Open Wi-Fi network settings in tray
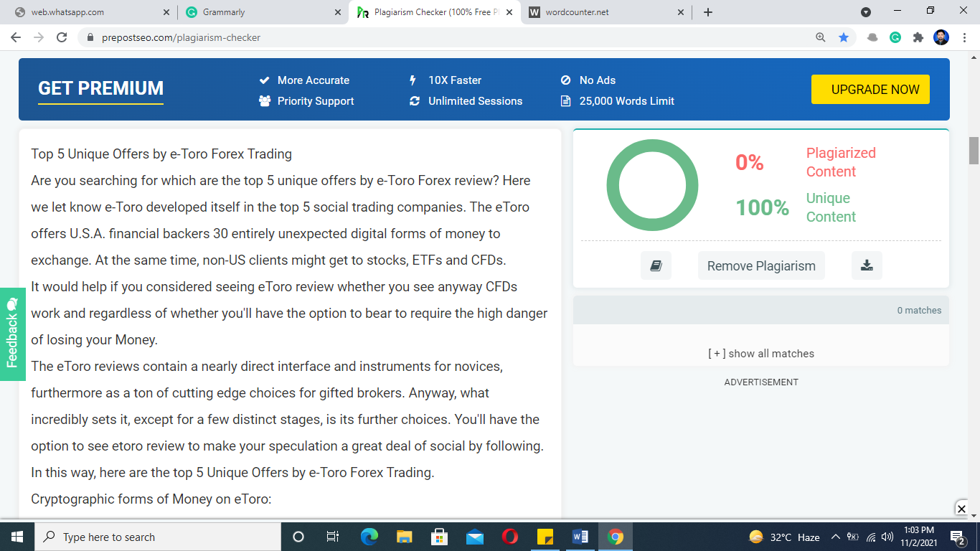980x551 pixels. [x=871, y=537]
